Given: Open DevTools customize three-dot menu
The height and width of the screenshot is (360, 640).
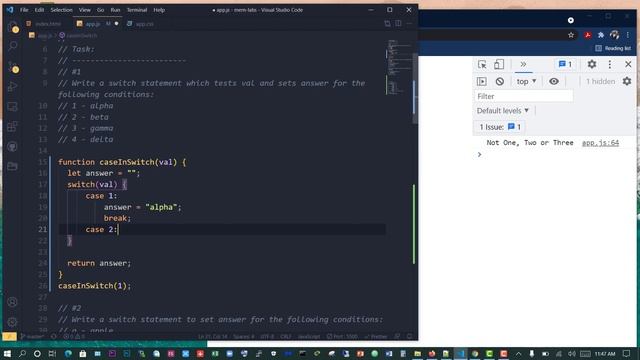Looking at the screenshot, I should tap(610, 64).
